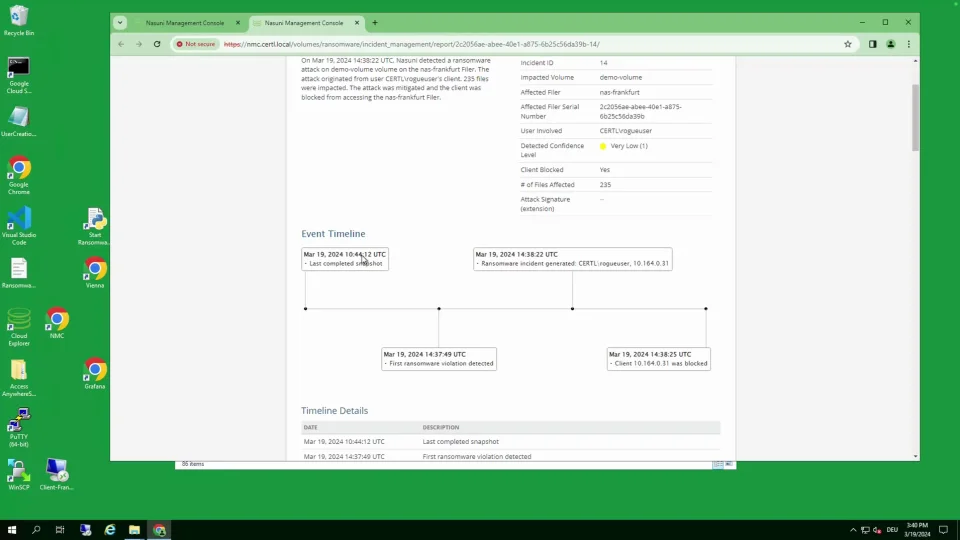Open the NMC Chrome shortcut
Image resolution: width=960 pixels, height=540 pixels.
coord(56,323)
